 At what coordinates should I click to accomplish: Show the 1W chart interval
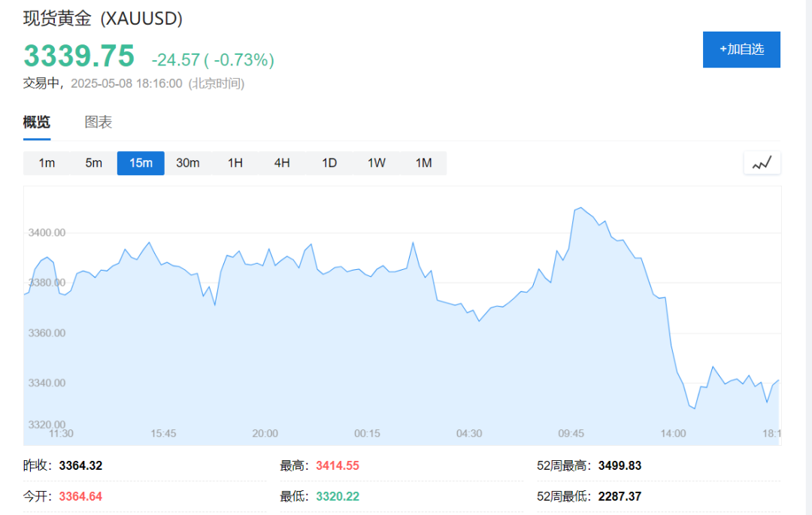pyautogui.click(x=377, y=163)
